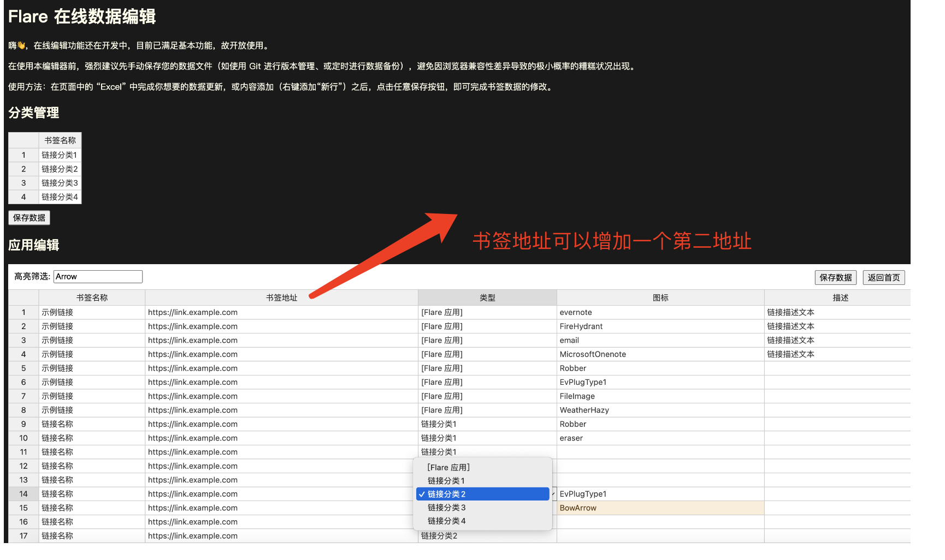Click 示例链接 name cell in row 1

(92, 312)
